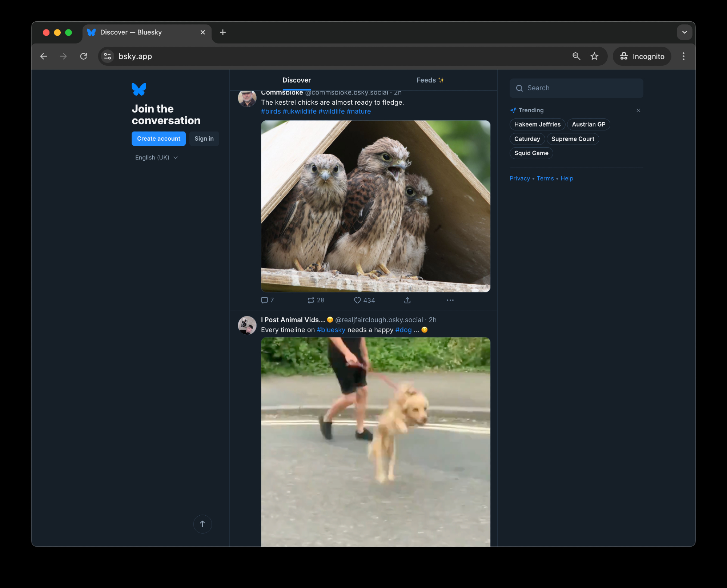The width and height of the screenshot is (727, 588).
Task: Open the English (UK) language dropdown
Action: pyautogui.click(x=156, y=157)
